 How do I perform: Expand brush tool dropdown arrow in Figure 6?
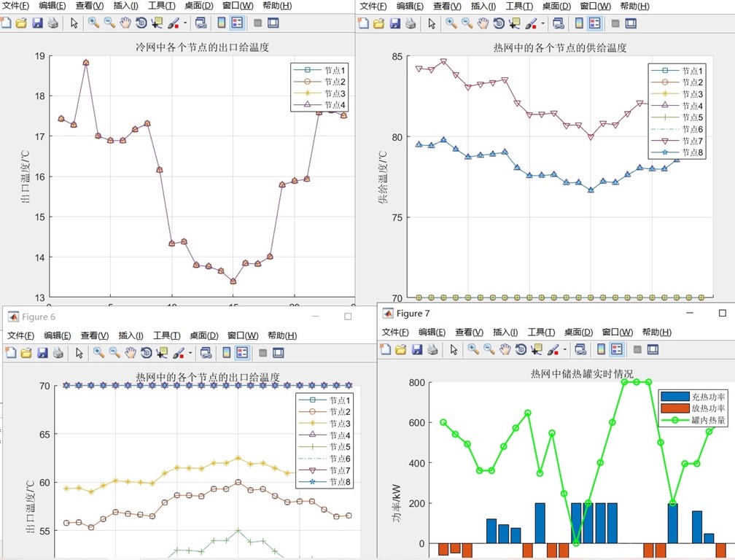coord(190,353)
